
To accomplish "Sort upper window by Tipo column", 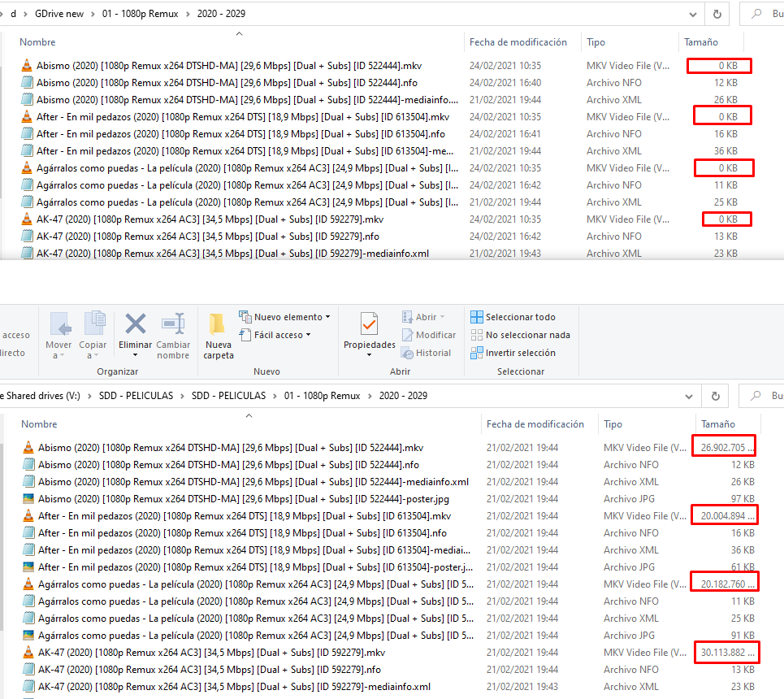I will click(x=596, y=42).
